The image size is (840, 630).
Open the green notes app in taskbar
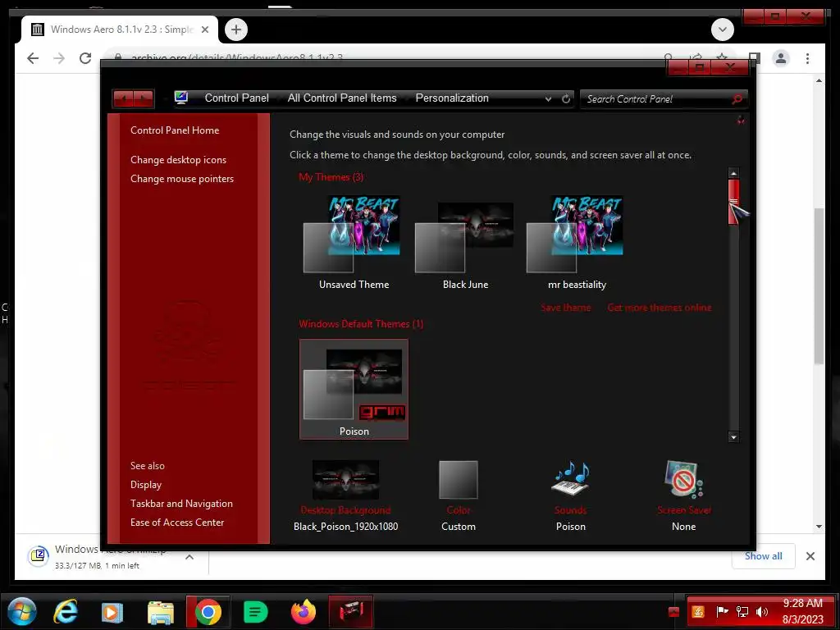pos(256,612)
